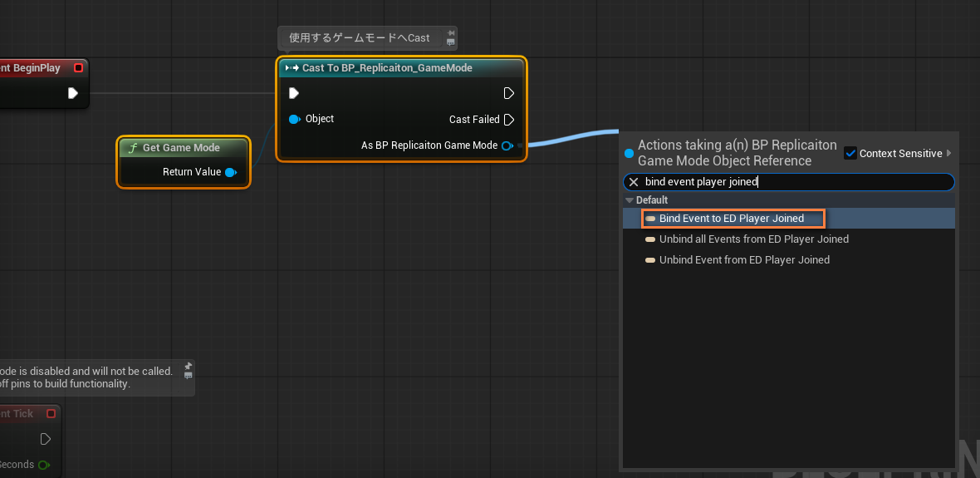This screenshot has height=478, width=980.
Task: Select the Get Game Mode node title
Action: click(x=181, y=148)
